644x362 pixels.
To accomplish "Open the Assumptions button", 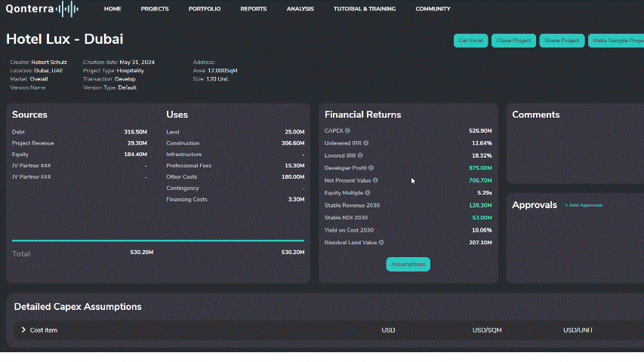I will coord(408,264).
